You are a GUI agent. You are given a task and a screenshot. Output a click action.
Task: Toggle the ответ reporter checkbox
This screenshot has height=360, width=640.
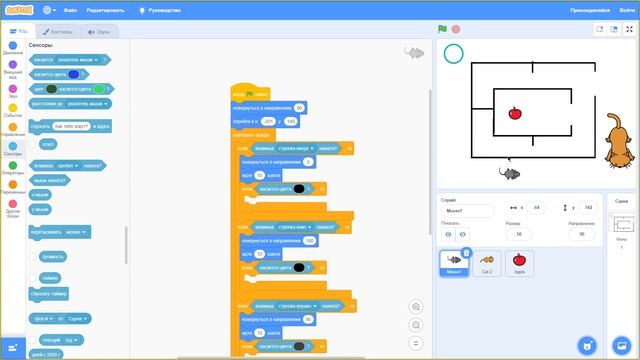33,144
